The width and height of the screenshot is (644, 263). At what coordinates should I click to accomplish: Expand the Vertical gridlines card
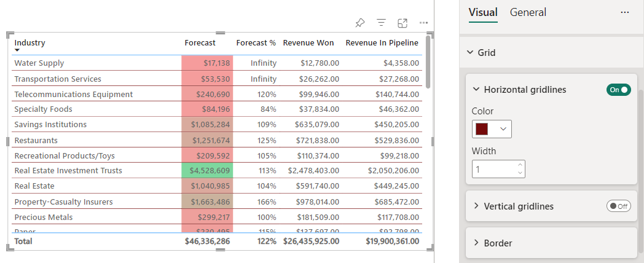point(476,206)
